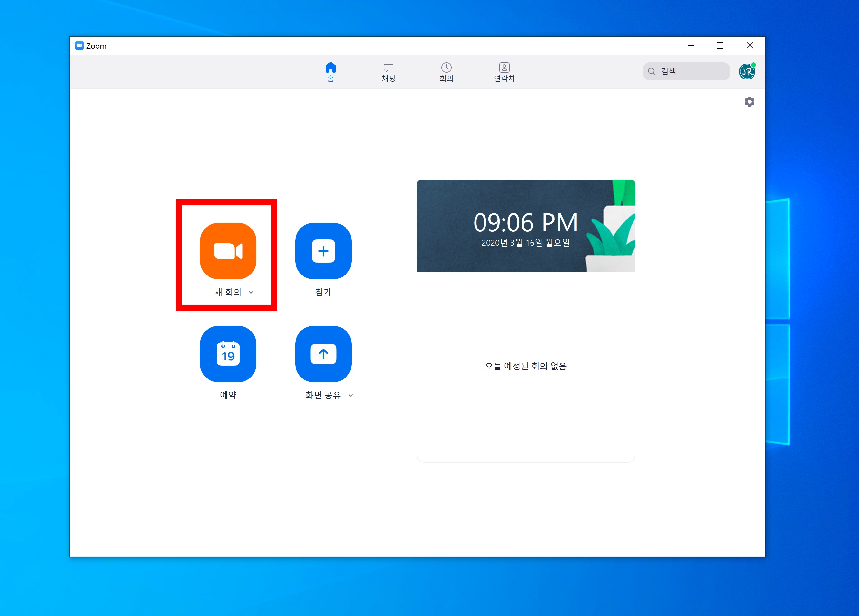Screen dimensions: 859x616
Task: Click the 'no meetings today' message area
Action: [x=525, y=366]
